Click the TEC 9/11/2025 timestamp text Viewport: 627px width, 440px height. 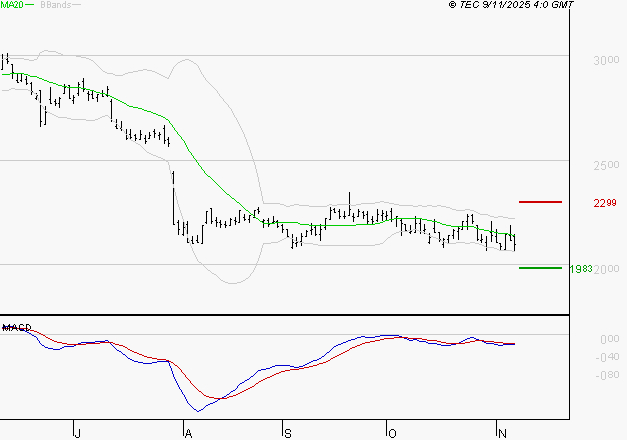click(511, 4)
